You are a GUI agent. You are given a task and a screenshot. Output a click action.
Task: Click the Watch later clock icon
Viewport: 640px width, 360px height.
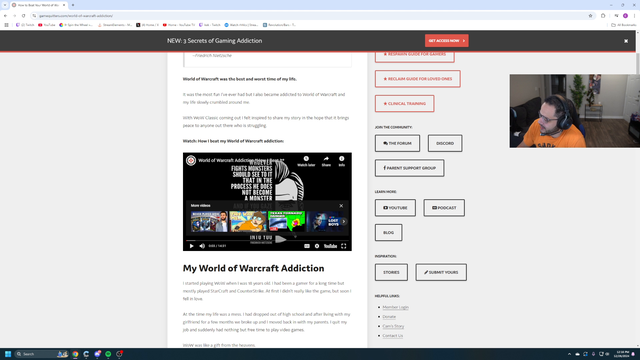pos(306,161)
